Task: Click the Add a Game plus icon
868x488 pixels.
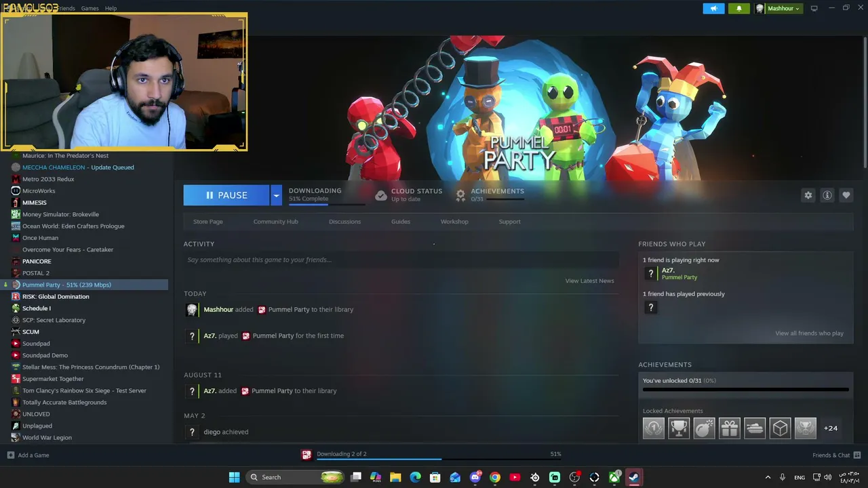Action: (x=10, y=455)
